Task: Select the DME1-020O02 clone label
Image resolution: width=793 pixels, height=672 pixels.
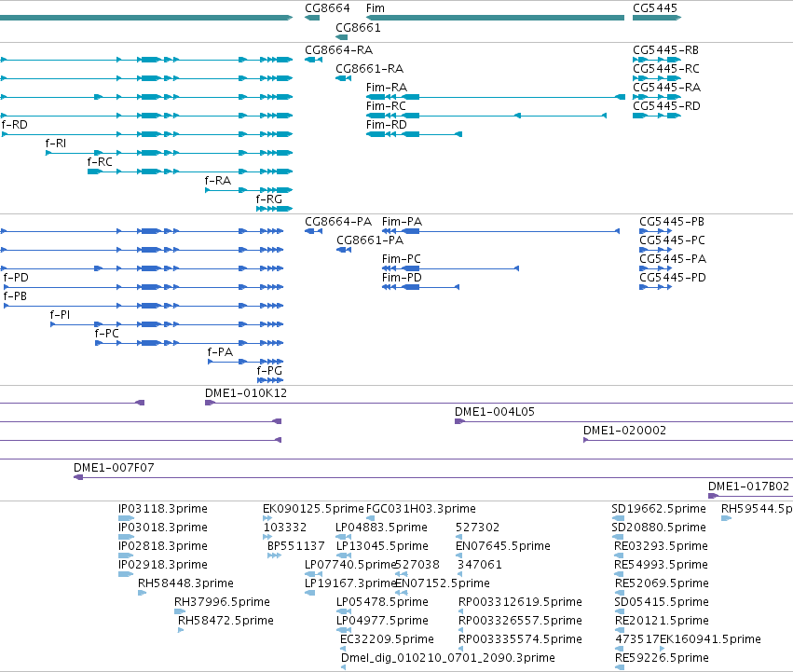Action: pos(624,431)
